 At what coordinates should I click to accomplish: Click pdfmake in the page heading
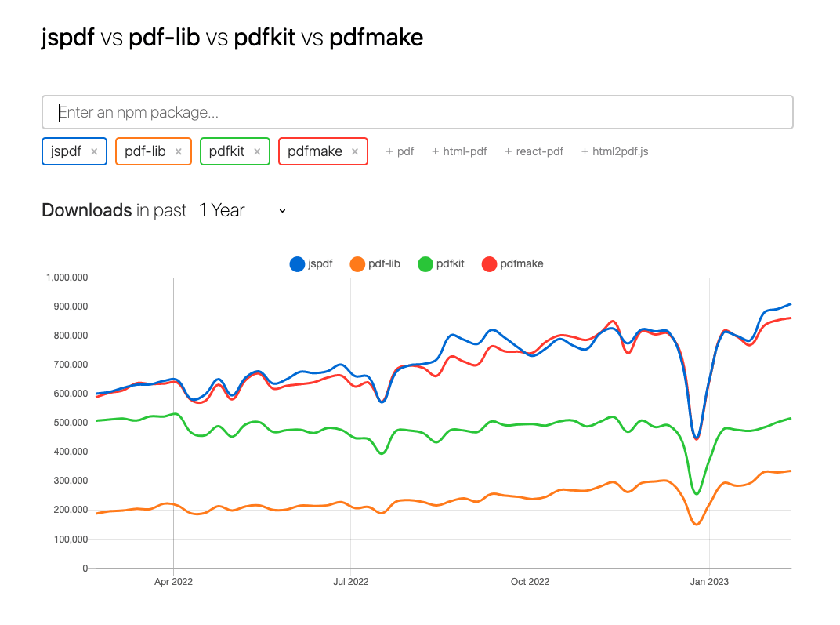click(x=376, y=38)
